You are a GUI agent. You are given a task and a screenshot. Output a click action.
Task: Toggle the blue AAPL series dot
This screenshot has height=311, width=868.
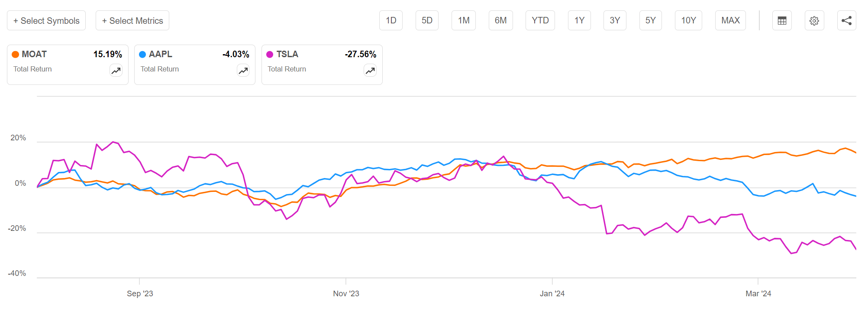click(142, 54)
